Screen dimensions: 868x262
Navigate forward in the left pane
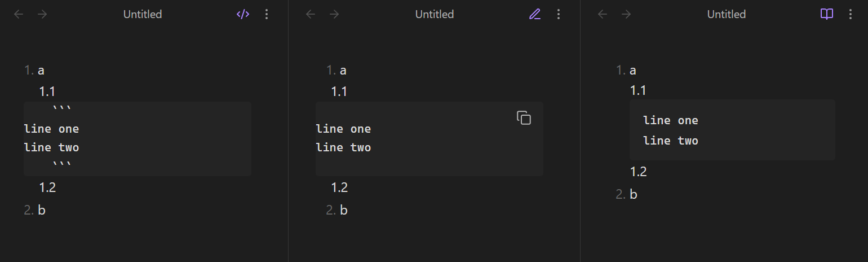point(42,14)
